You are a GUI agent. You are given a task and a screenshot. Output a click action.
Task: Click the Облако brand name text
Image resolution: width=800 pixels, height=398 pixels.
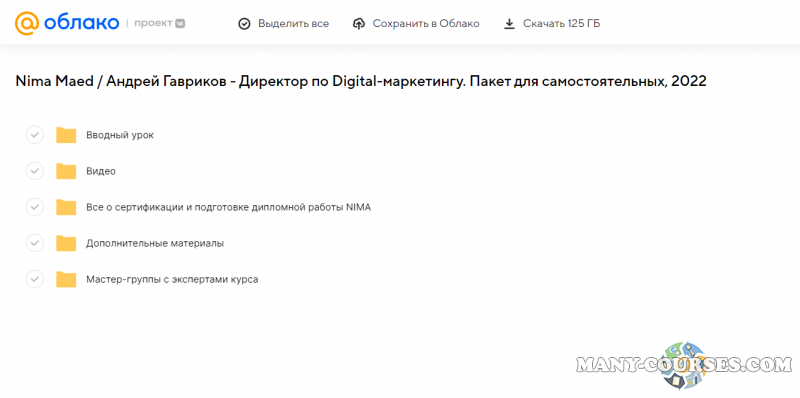coord(82,23)
